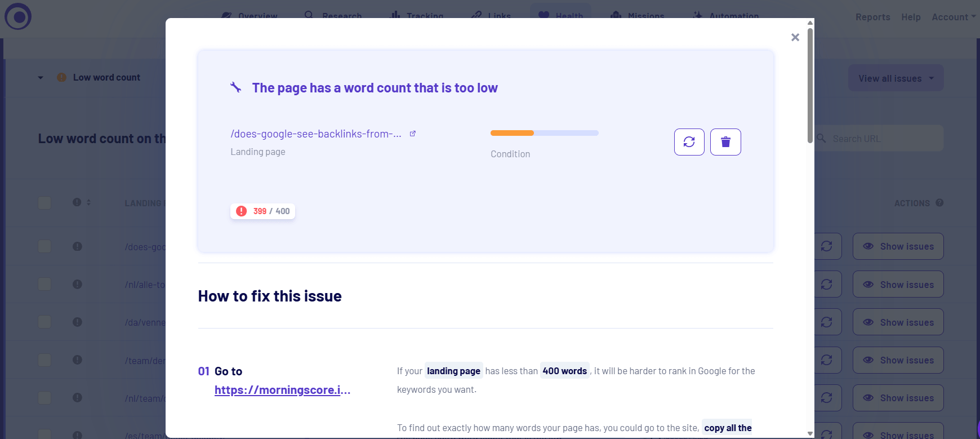Refresh the /da/venne row in the table
980x439 pixels.
click(x=827, y=322)
